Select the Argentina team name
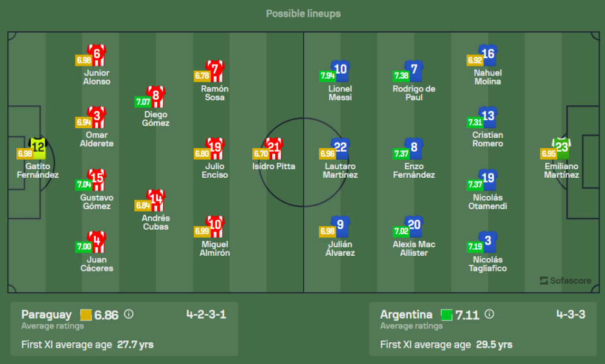This screenshot has height=364, width=605. (x=406, y=314)
